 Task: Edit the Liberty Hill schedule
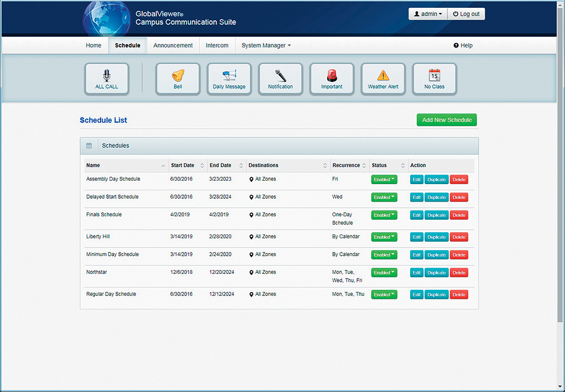[416, 237]
